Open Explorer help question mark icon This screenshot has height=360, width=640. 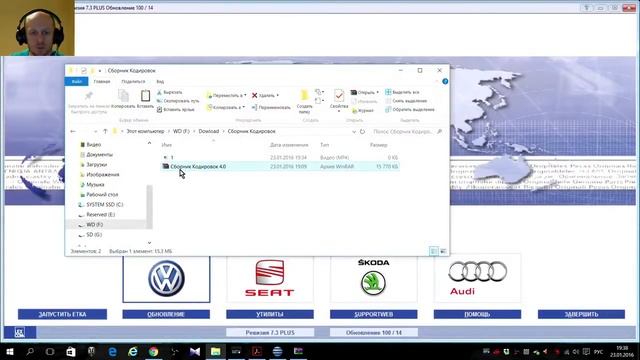pyautogui.click(x=445, y=82)
